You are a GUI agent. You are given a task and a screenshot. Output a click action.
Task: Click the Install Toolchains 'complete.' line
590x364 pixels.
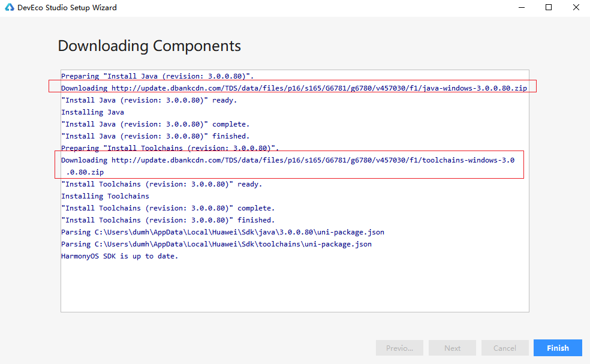(x=168, y=208)
